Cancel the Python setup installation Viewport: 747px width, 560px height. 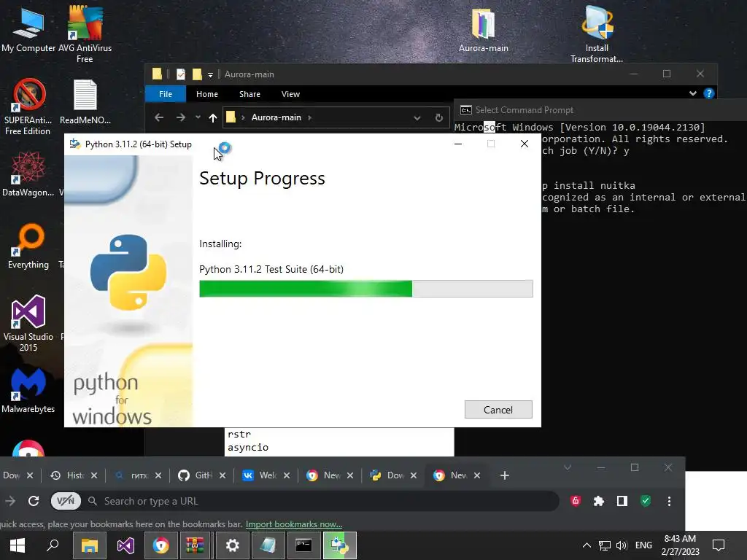(x=498, y=410)
